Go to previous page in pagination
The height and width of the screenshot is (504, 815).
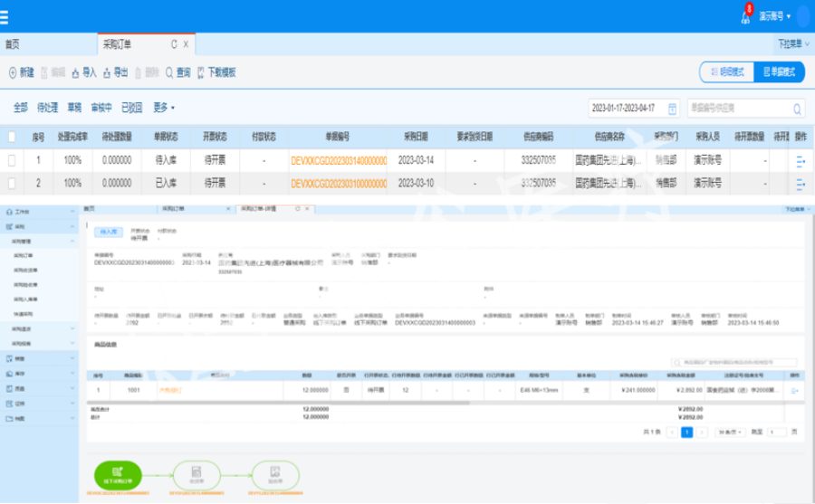click(672, 433)
